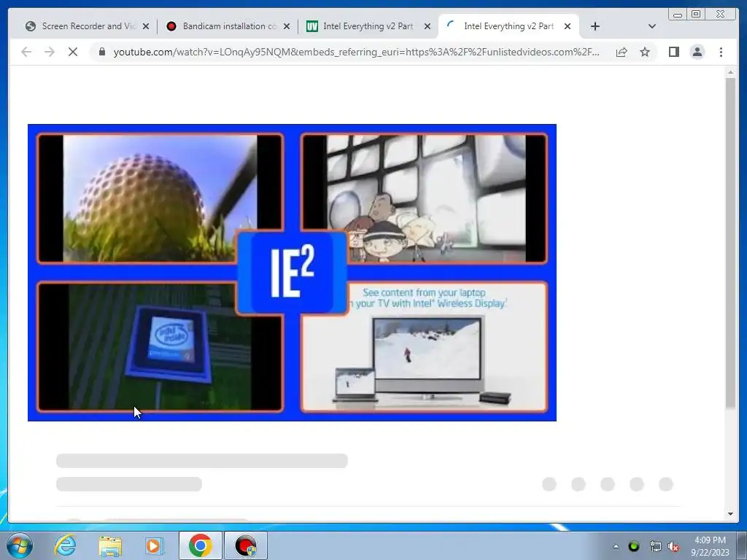Show hidden system tray icons
This screenshot has height=560, width=747.
point(616,546)
